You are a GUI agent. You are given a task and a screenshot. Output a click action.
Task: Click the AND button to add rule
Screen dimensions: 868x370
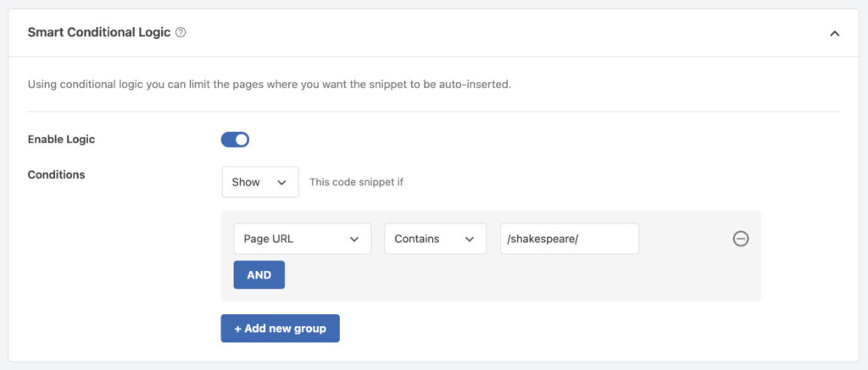pyautogui.click(x=259, y=275)
